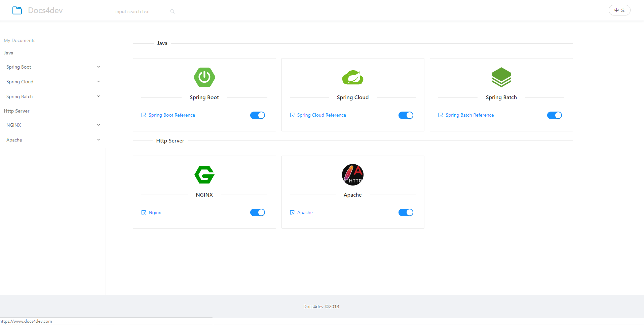Click external link icon beside Apache link
Screen dimensions: 644x325
point(292,212)
